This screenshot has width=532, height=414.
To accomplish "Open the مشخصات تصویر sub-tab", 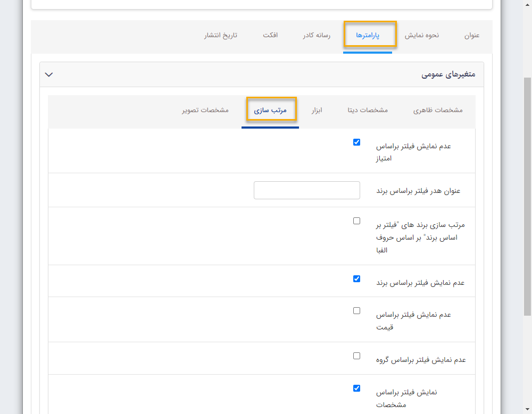I will (x=204, y=109).
